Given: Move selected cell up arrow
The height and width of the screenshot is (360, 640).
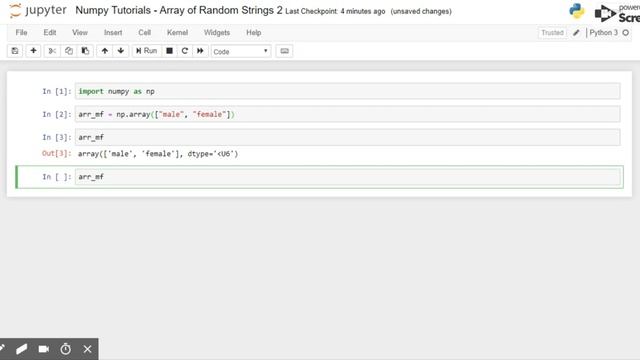Looking at the screenshot, I should (x=105, y=51).
